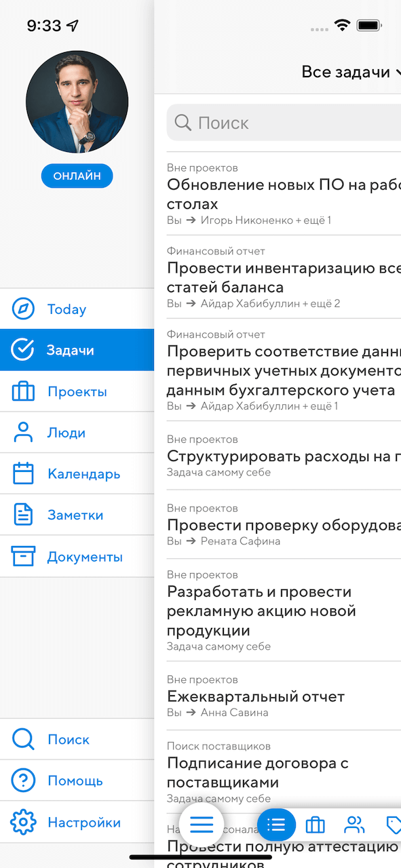Tap the magnifier icon in search field
The height and width of the screenshot is (868, 401).
click(x=183, y=123)
